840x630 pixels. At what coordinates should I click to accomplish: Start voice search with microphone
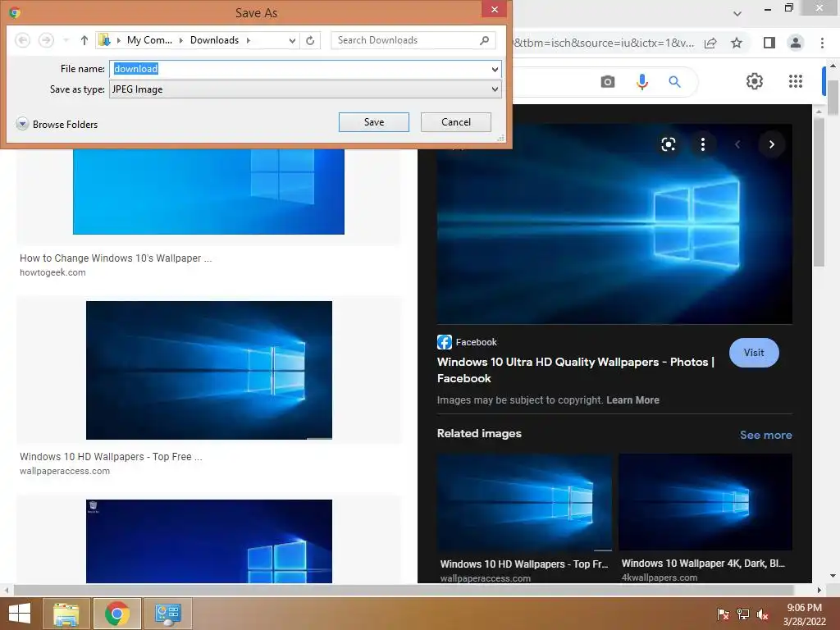641,81
